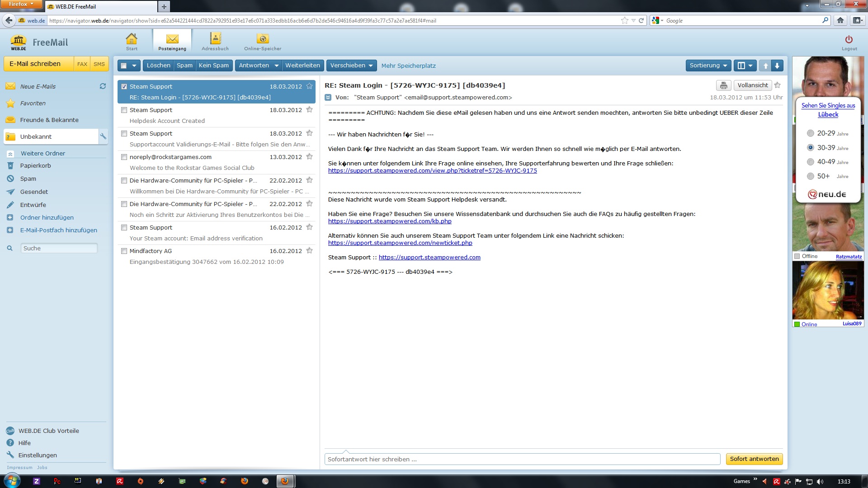The height and width of the screenshot is (488, 868).
Task: Click the search magnifier icon in sidebar
Action: click(9, 248)
